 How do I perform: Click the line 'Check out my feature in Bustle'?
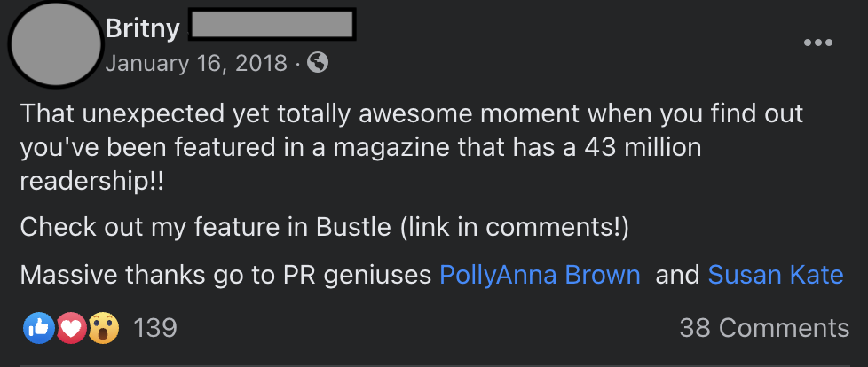pyautogui.click(x=205, y=228)
